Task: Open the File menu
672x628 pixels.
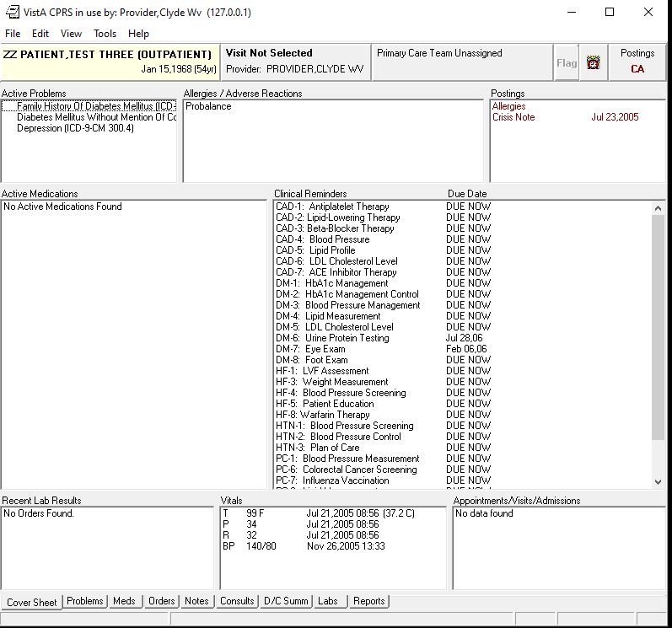Action: [x=13, y=34]
